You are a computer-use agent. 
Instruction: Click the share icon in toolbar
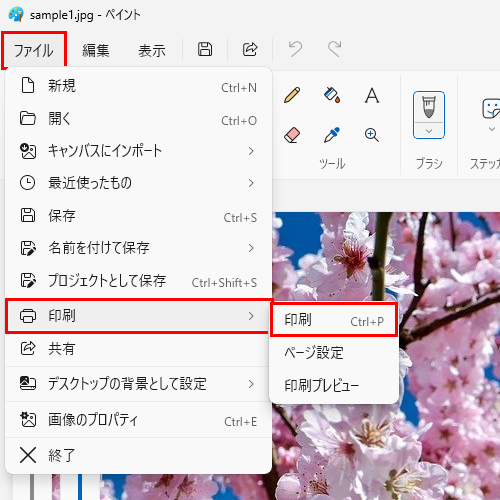pos(250,49)
